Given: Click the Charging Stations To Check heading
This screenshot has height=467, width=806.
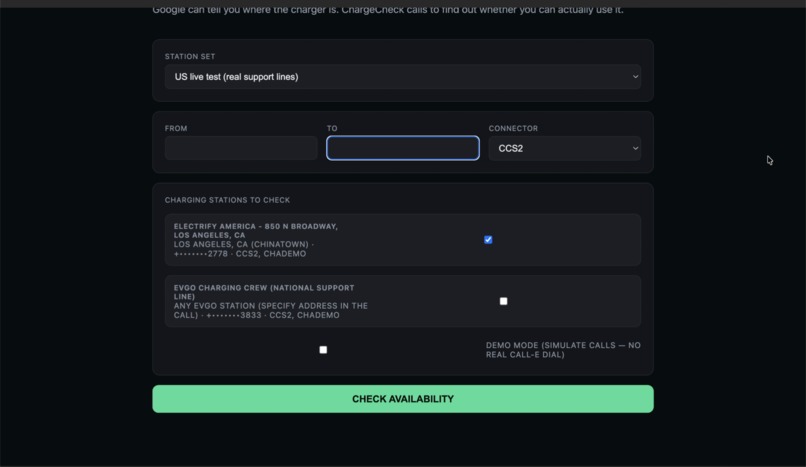Looking at the screenshot, I should 227,200.
